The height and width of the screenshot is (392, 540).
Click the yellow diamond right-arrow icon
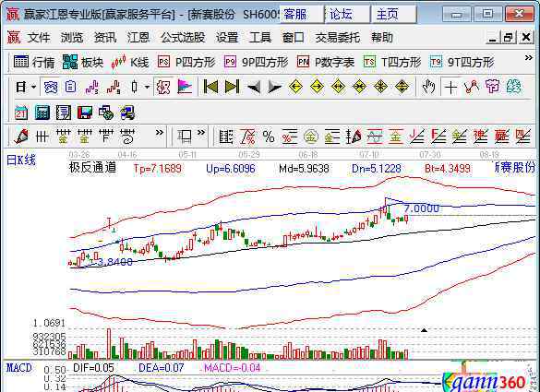(x=317, y=87)
